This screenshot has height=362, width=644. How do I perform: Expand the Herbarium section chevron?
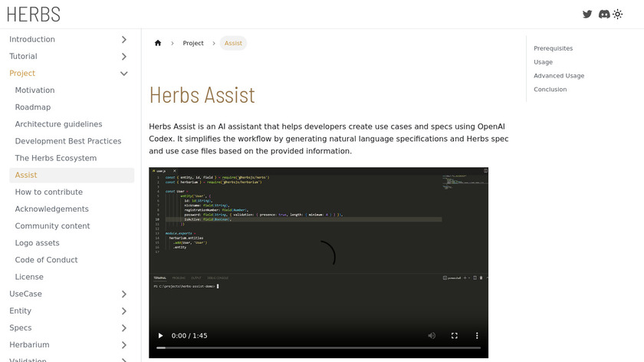[124, 345]
